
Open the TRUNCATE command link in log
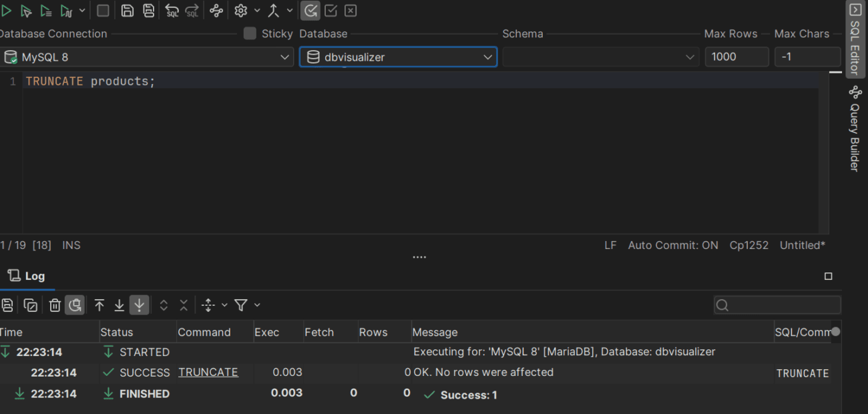tap(208, 372)
